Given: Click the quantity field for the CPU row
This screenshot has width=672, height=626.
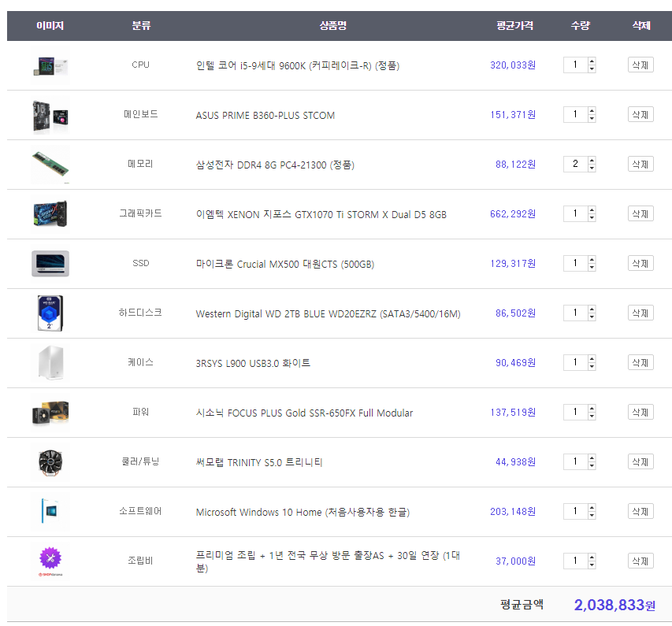Looking at the screenshot, I should pos(576,65).
